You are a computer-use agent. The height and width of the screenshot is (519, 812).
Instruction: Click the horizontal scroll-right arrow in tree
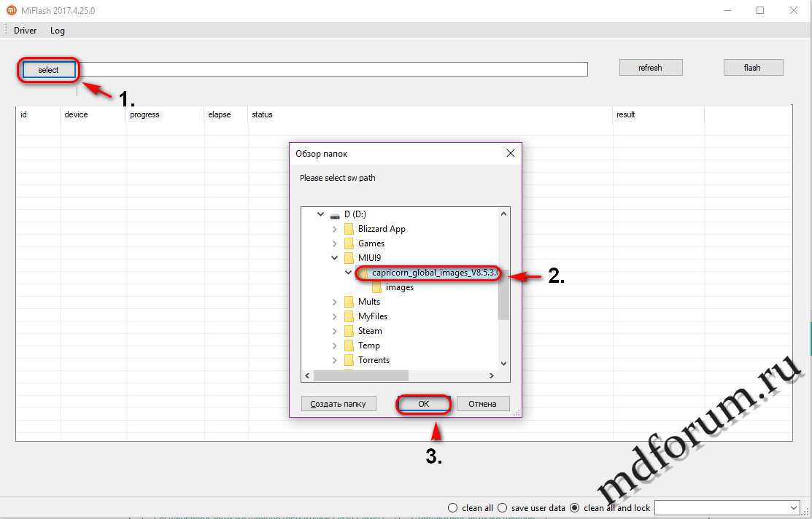coord(492,375)
